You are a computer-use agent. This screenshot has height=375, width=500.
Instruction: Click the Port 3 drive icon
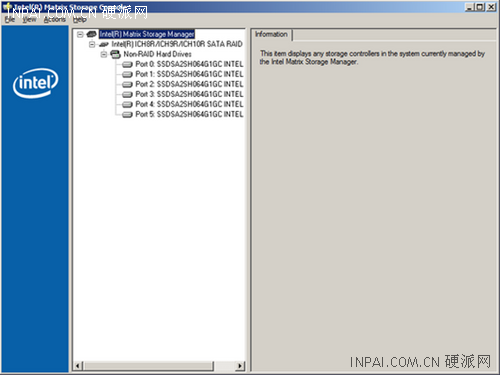tap(127, 94)
